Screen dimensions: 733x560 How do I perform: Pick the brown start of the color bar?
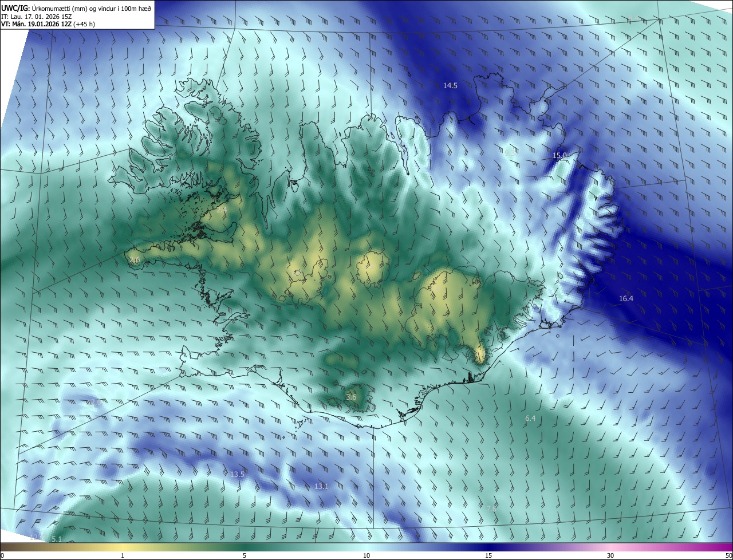(6, 547)
